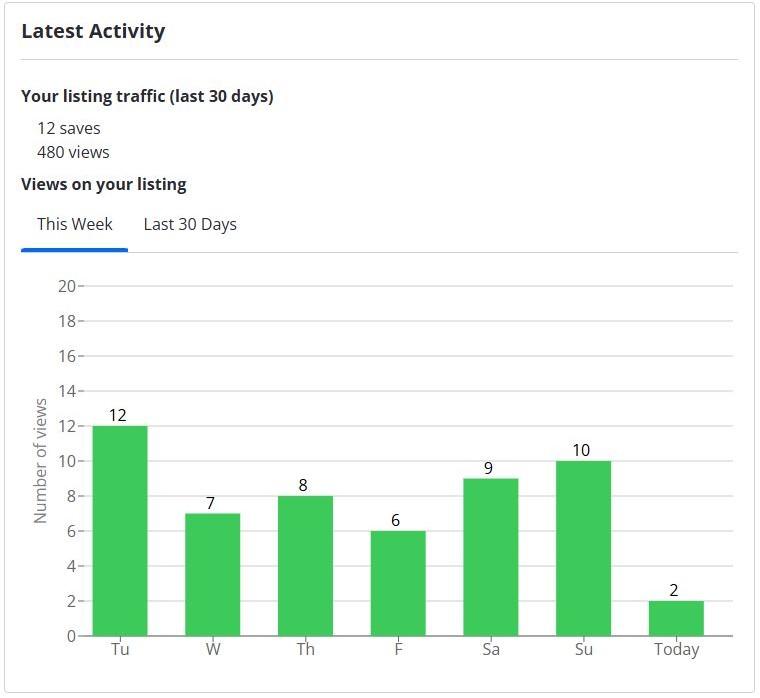Click the 'Tu' x-axis label
760x698 pixels.
(x=120, y=650)
